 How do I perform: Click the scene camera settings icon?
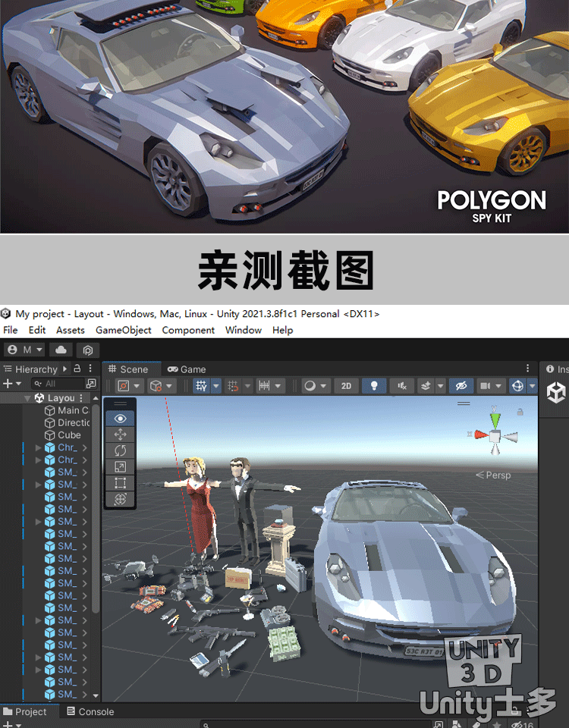(486, 386)
